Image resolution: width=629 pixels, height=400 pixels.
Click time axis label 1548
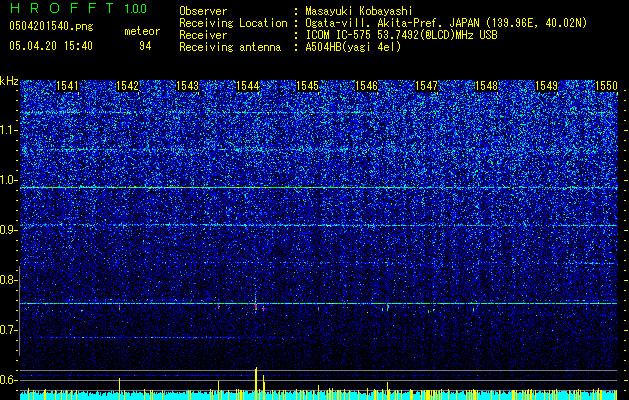(x=486, y=86)
